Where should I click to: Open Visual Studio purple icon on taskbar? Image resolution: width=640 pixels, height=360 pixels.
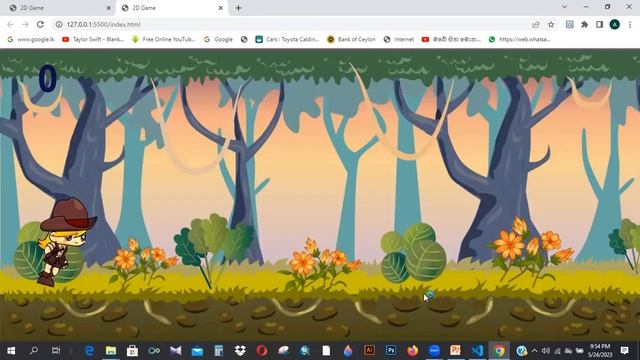176,351
